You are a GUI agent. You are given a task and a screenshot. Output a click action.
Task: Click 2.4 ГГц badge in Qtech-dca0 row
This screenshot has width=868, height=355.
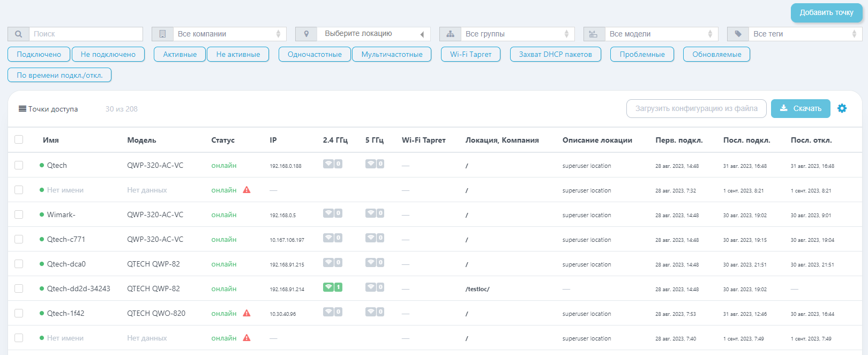pos(333,263)
